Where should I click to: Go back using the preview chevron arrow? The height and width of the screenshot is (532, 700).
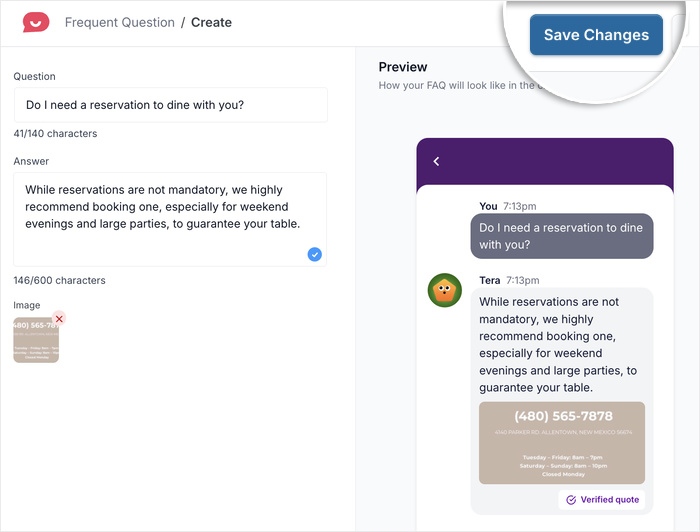coord(436,161)
